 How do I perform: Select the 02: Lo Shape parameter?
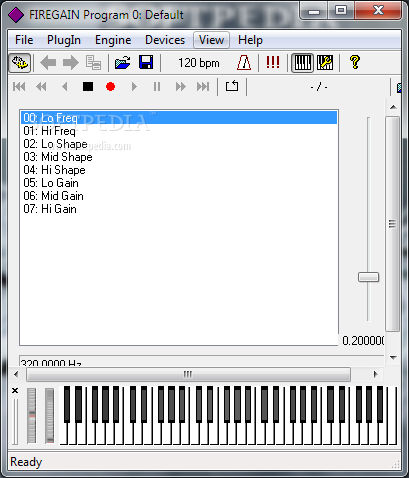click(x=179, y=144)
